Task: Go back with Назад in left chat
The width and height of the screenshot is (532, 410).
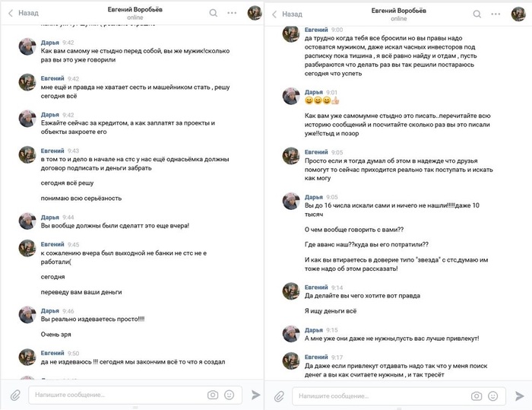Action: coord(23,14)
